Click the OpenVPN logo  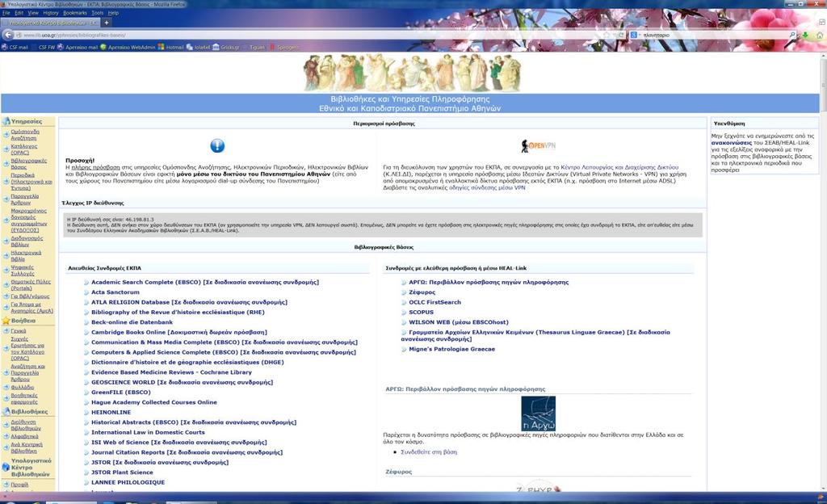[x=538, y=145]
